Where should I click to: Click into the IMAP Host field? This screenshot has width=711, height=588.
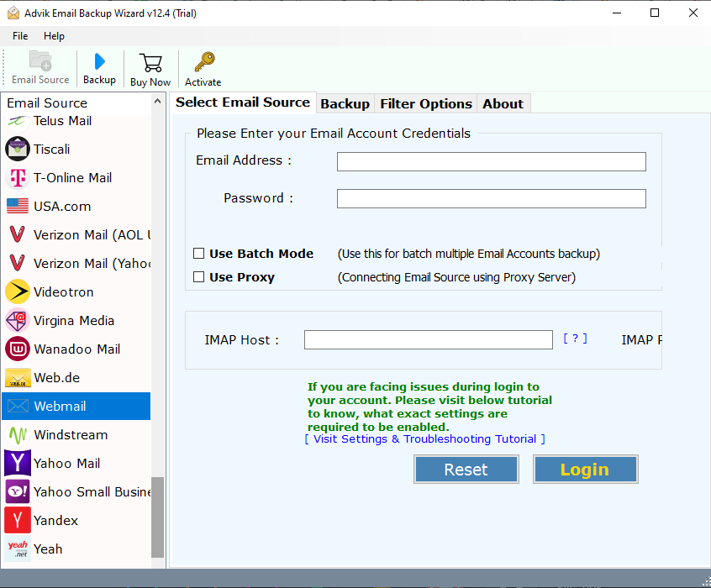click(x=428, y=339)
